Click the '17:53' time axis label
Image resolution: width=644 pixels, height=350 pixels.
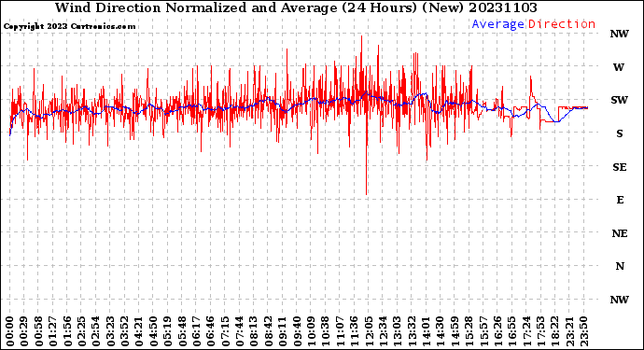coord(541,331)
